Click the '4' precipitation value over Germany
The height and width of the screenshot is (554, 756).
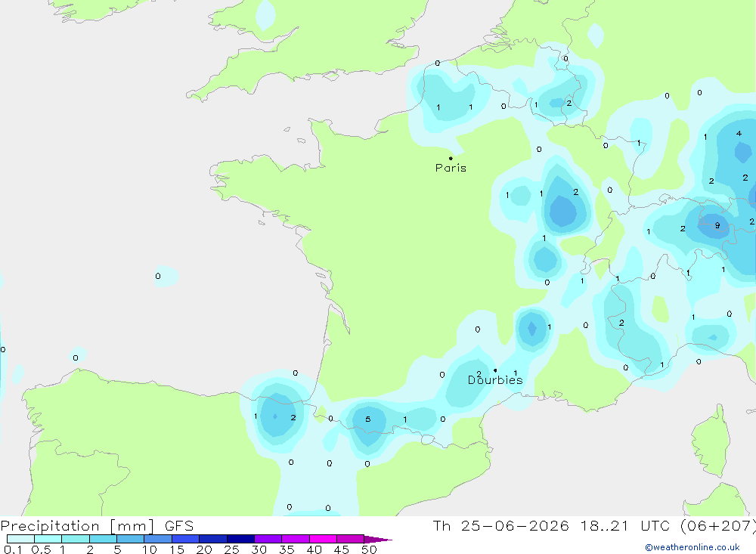(739, 134)
